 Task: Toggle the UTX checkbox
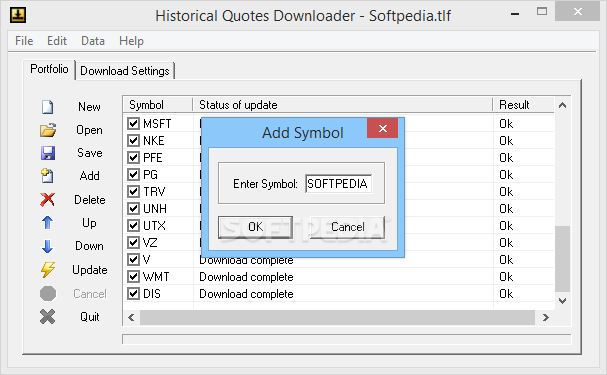[134, 226]
